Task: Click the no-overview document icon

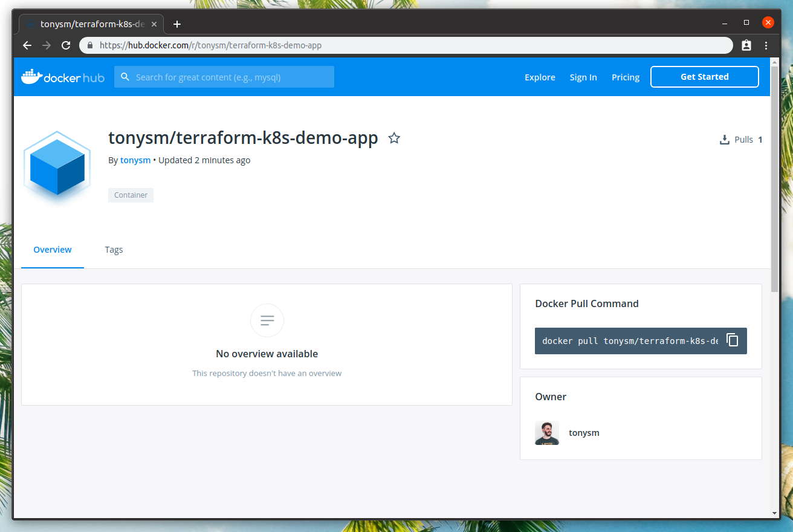Action: coord(267,320)
